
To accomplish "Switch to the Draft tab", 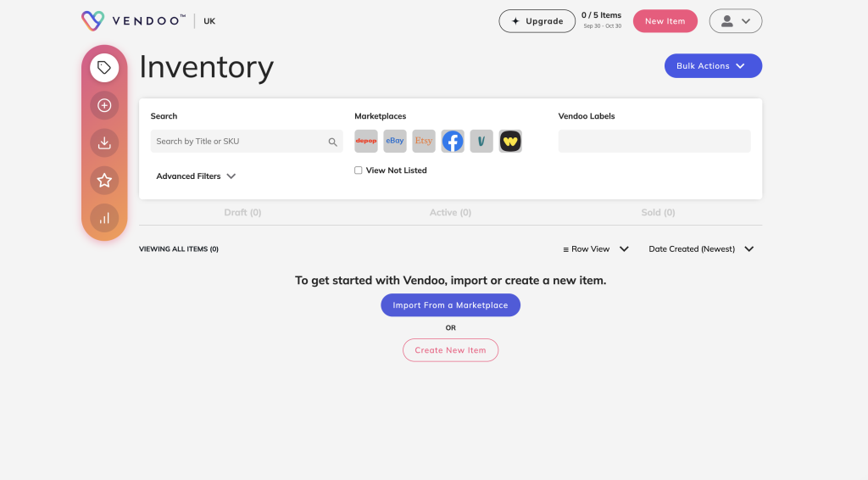I will [242, 212].
